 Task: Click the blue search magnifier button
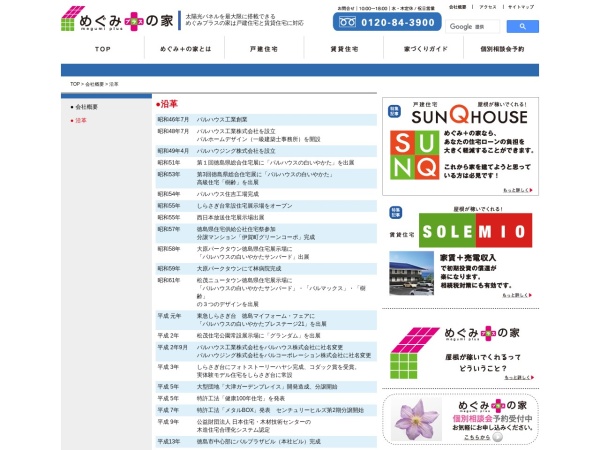522,26
